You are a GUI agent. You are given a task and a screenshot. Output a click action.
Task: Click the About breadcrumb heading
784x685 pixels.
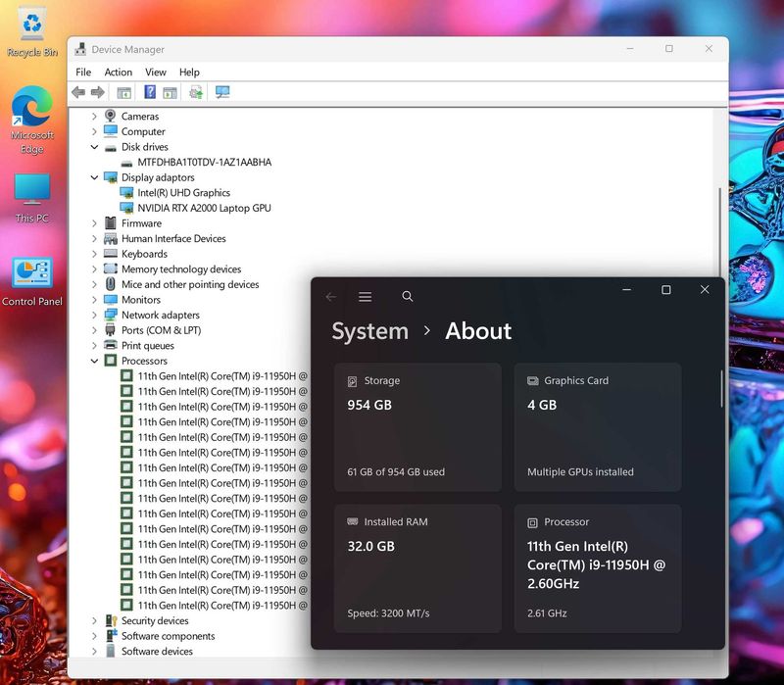(x=478, y=331)
